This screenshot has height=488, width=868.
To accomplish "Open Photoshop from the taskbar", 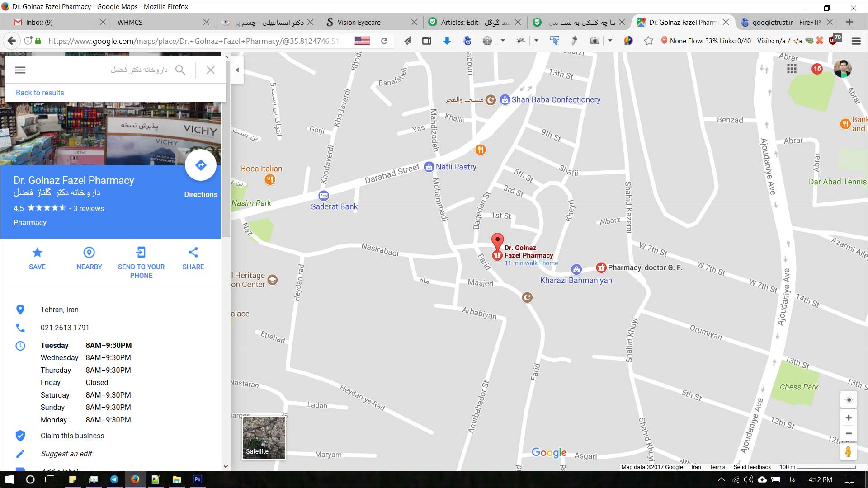I will coord(198,479).
